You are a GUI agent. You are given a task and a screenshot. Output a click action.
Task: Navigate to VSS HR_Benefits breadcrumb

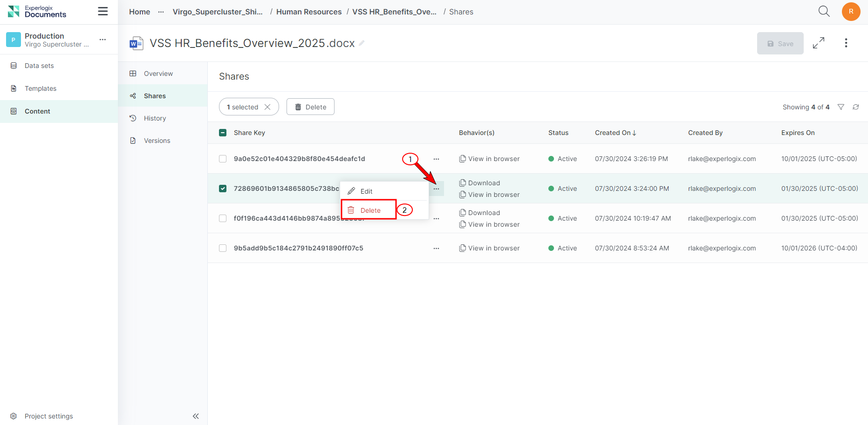[x=394, y=12]
